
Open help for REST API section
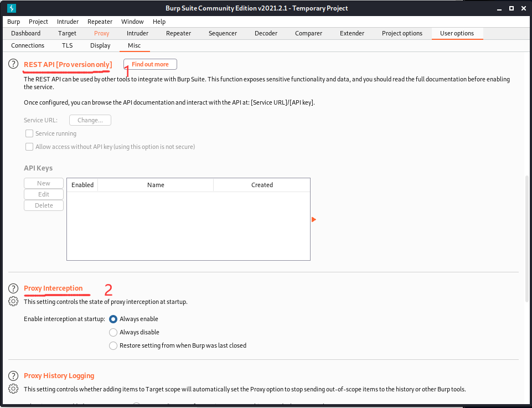[x=13, y=64]
